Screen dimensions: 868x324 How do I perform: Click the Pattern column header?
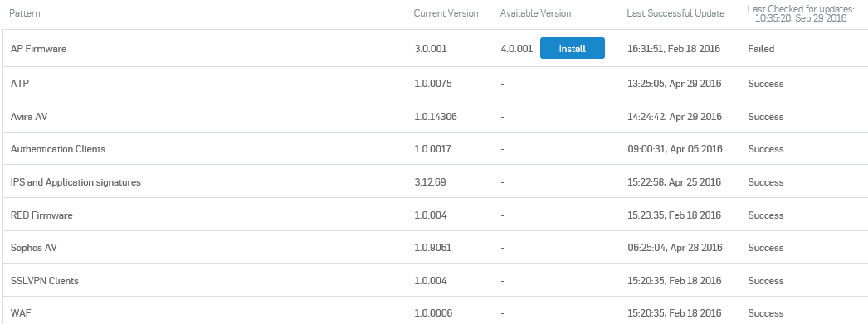(x=24, y=12)
